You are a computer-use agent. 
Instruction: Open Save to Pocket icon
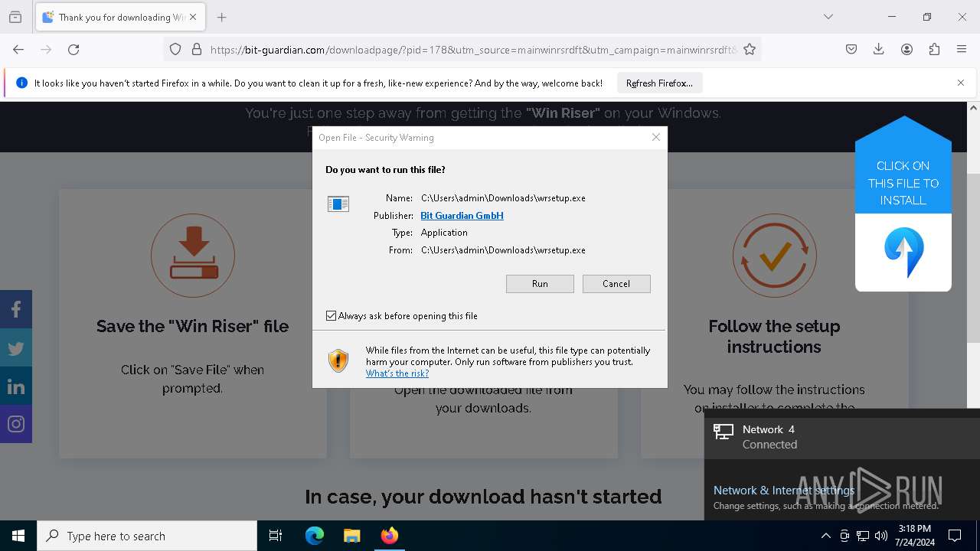click(x=851, y=49)
